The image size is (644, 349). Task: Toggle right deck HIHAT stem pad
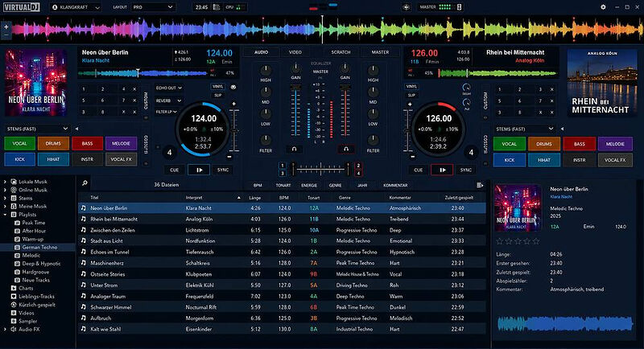pyautogui.click(x=544, y=160)
